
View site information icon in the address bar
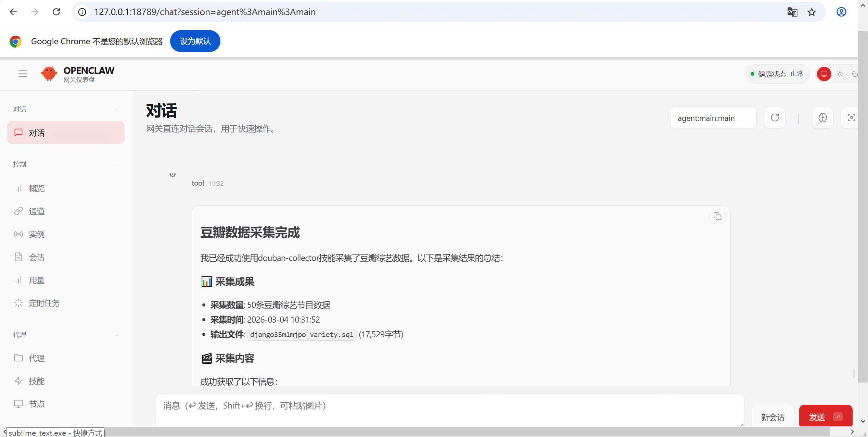pos(82,12)
